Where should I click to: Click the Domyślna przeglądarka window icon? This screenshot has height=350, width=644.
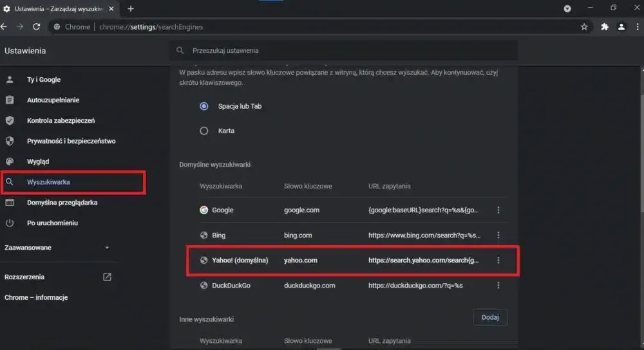click(10, 202)
